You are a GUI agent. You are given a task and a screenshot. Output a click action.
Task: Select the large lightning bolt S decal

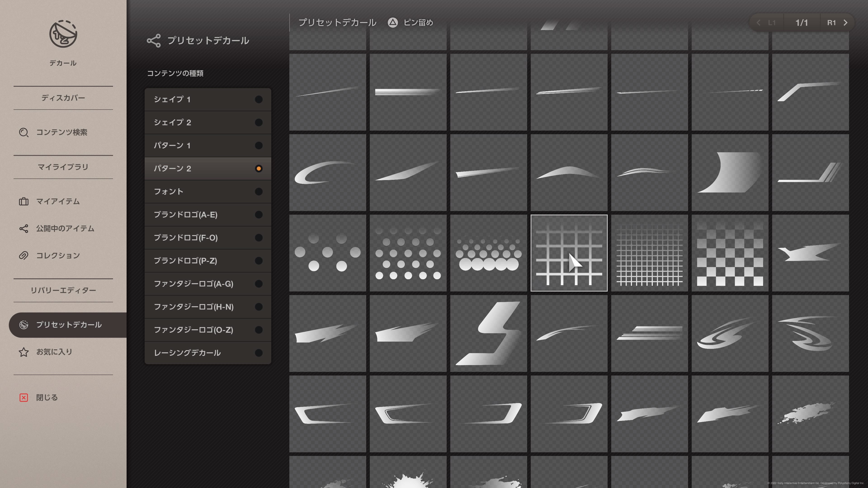pos(488,333)
